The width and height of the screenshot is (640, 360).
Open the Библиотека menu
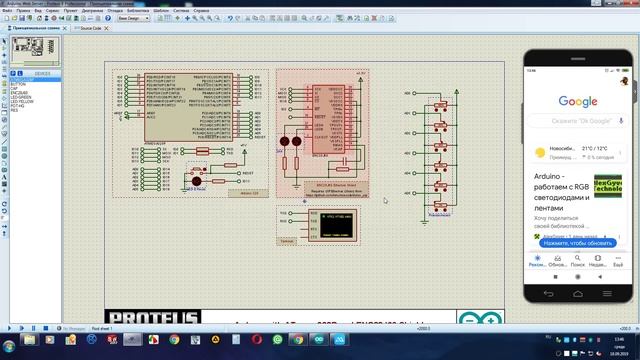point(138,11)
